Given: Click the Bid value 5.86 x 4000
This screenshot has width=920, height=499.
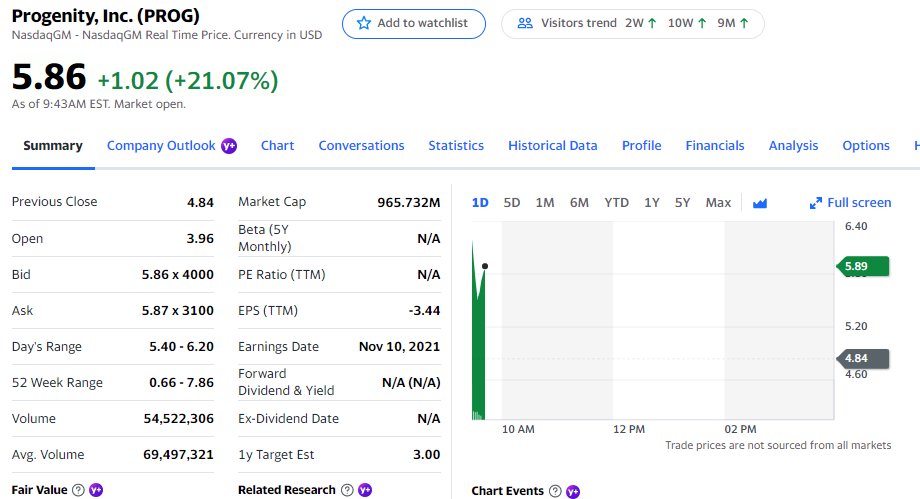Looking at the screenshot, I should click(178, 274).
